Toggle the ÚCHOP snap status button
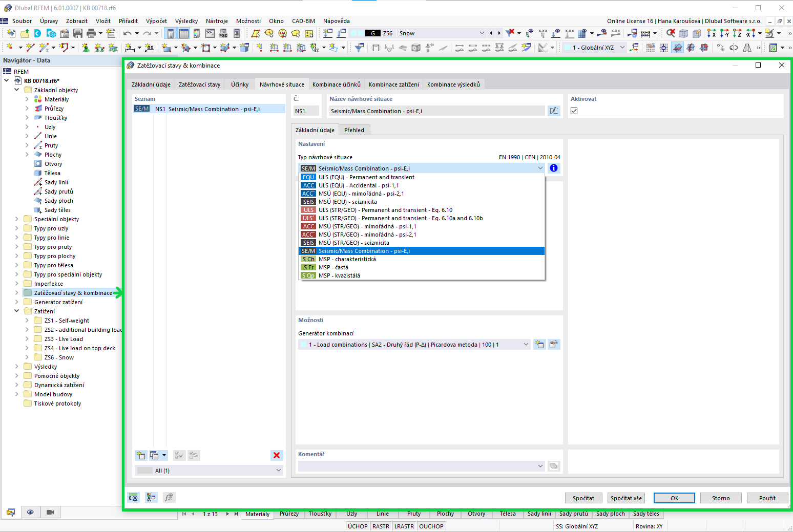Screen dimensions: 793x532 point(358,526)
